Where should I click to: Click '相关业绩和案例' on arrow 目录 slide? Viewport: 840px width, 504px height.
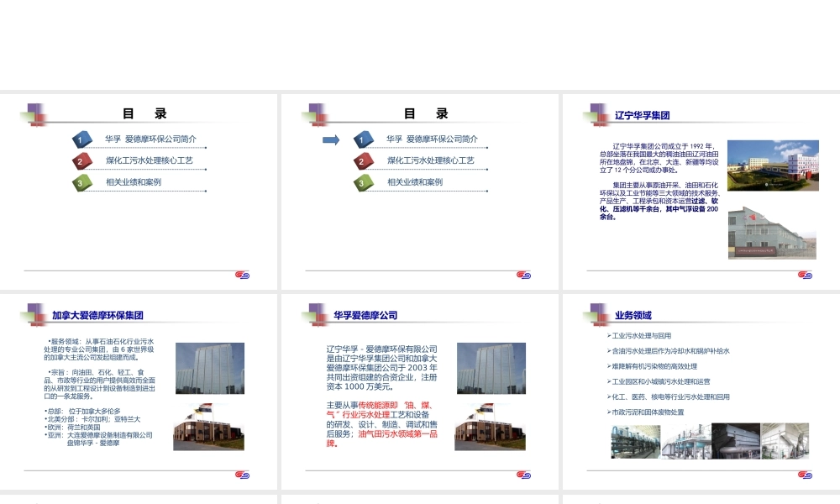tap(415, 181)
